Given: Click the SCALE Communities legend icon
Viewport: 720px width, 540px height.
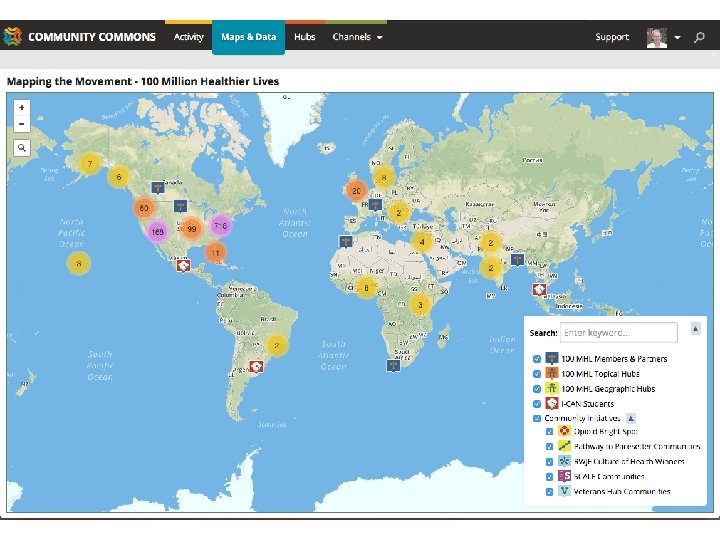Looking at the screenshot, I should tap(564, 476).
